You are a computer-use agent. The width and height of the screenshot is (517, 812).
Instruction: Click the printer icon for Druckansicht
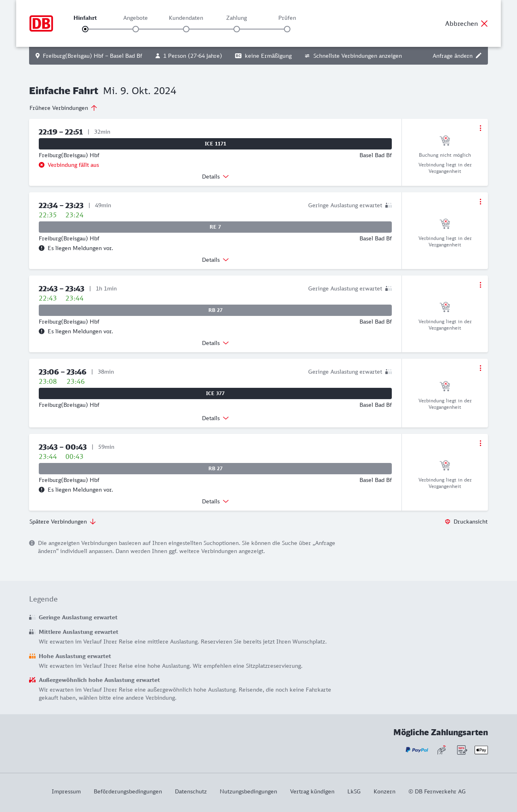pos(448,522)
